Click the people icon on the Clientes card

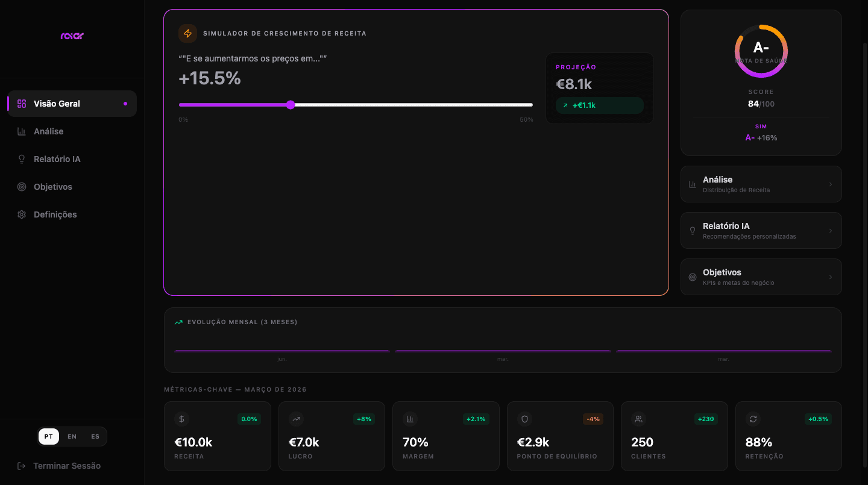pyautogui.click(x=638, y=419)
